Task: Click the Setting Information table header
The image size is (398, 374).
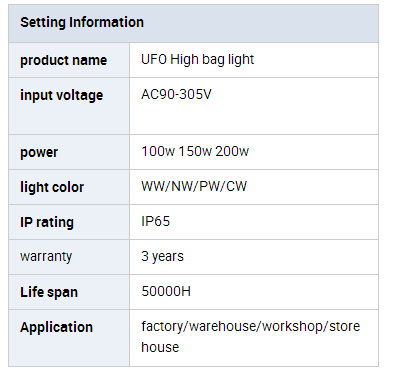Action: (x=193, y=23)
